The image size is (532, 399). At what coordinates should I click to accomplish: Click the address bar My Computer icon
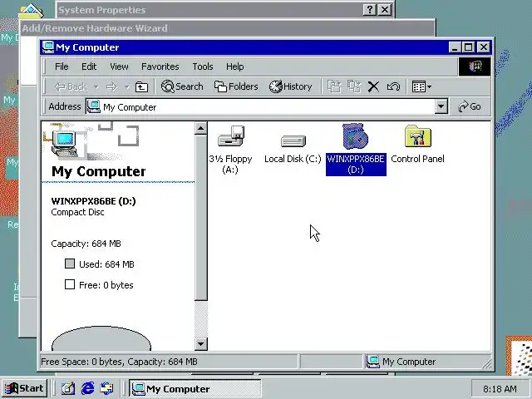(x=93, y=107)
